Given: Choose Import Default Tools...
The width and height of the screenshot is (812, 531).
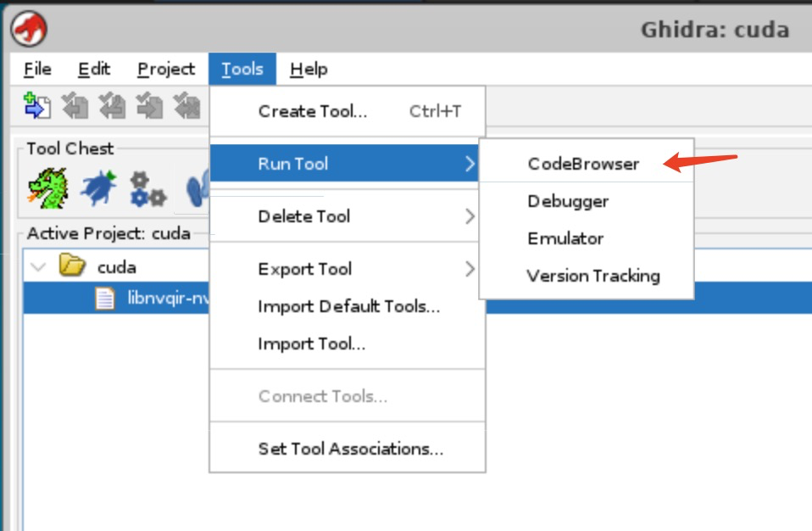Looking at the screenshot, I should (x=347, y=306).
